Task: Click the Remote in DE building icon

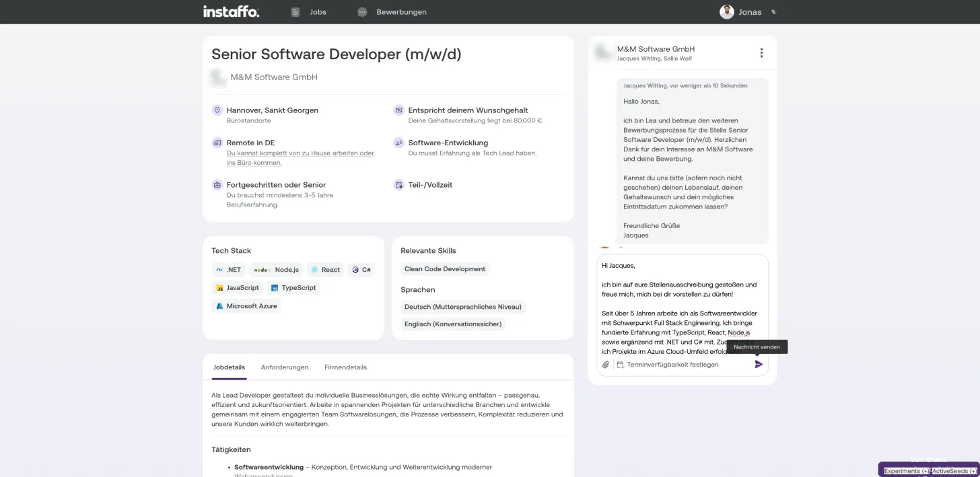Action: [217, 143]
